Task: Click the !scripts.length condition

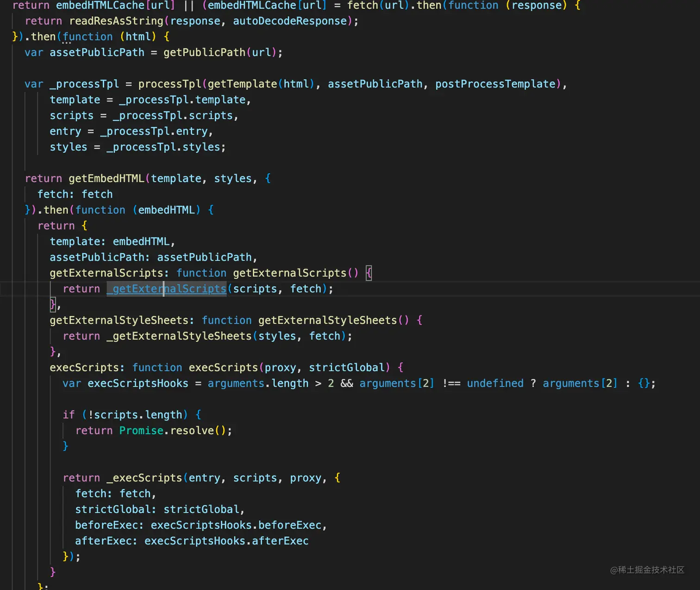Action: (x=135, y=414)
